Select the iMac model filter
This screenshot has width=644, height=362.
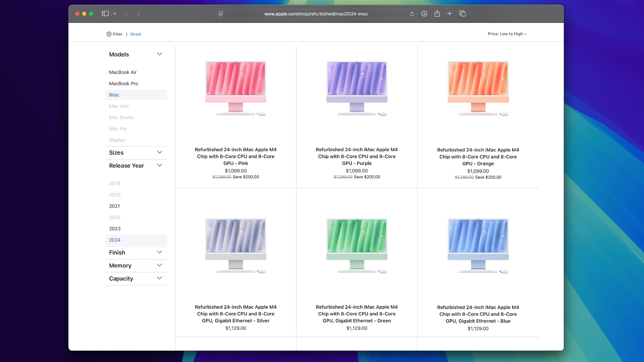(x=136, y=95)
